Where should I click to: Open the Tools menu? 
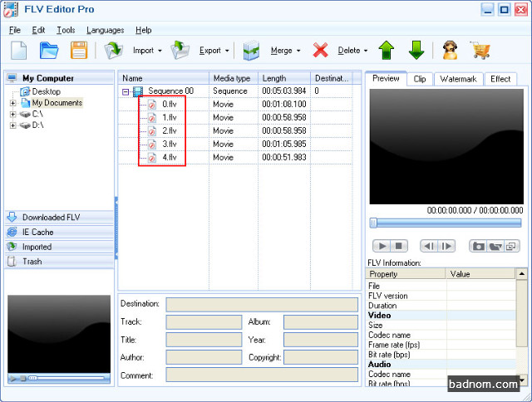pyautogui.click(x=66, y=30)
